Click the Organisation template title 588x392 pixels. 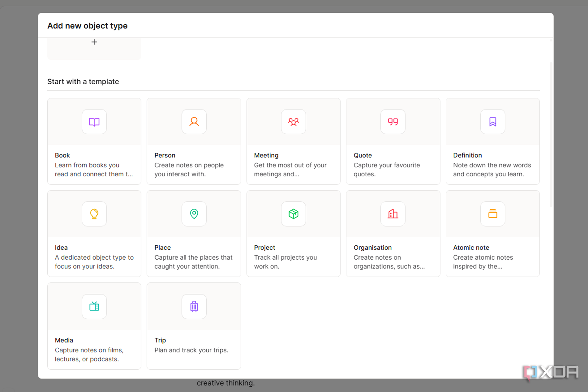pos(372,248)
